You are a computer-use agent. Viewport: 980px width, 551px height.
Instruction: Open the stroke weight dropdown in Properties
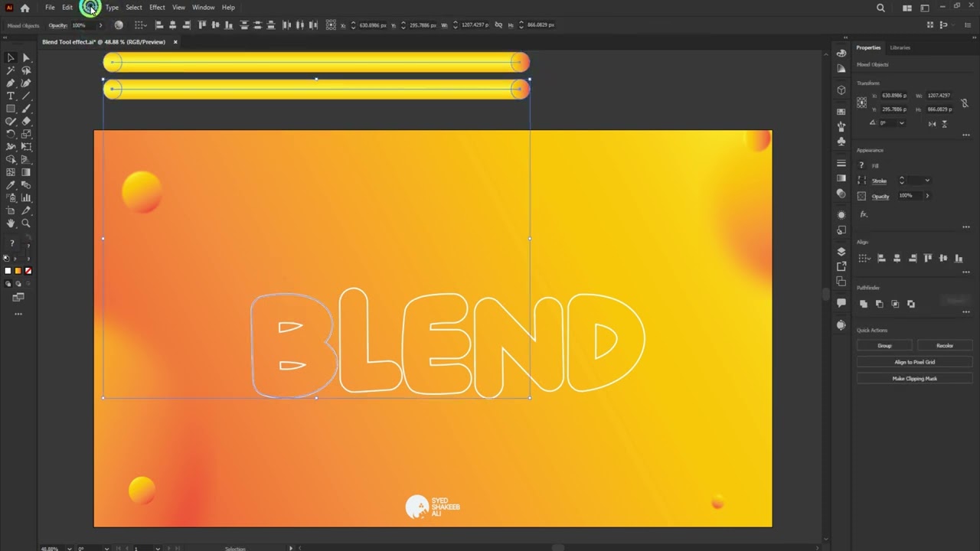pyautogui.click(x=927, y=181)
